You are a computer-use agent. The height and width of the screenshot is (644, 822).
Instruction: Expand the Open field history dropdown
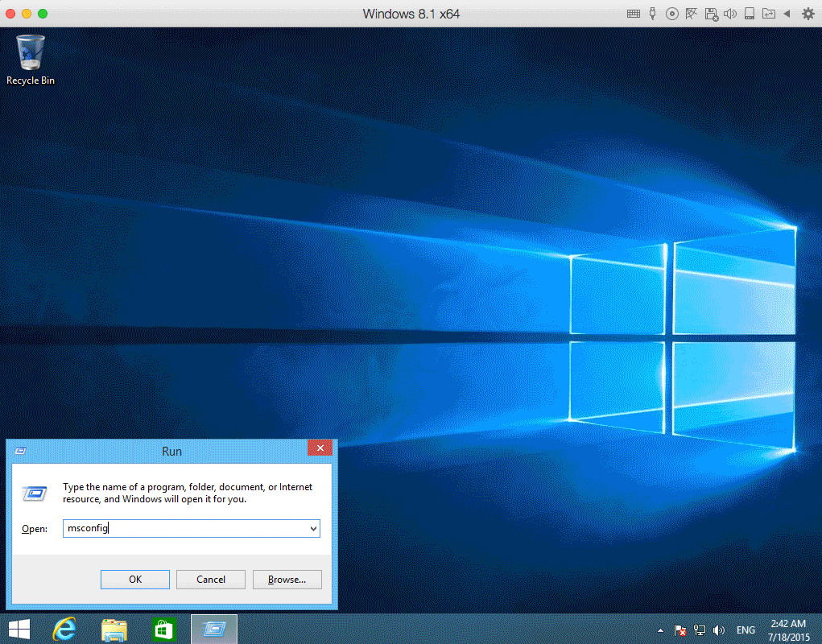(x=313, y=529)
